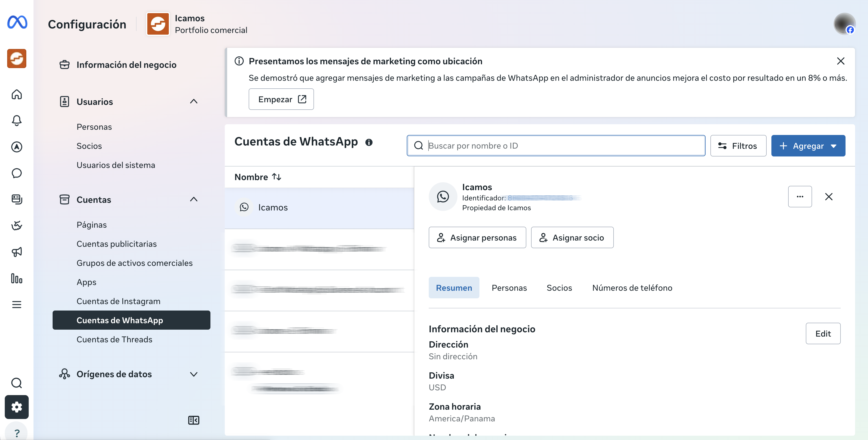Collapse the Usuarios section

click(193, 101)
